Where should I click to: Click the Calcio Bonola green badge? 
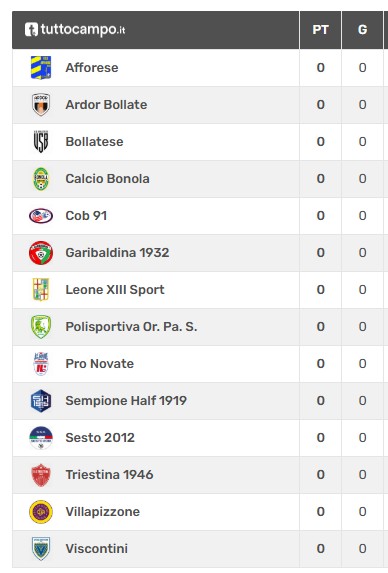41,179
